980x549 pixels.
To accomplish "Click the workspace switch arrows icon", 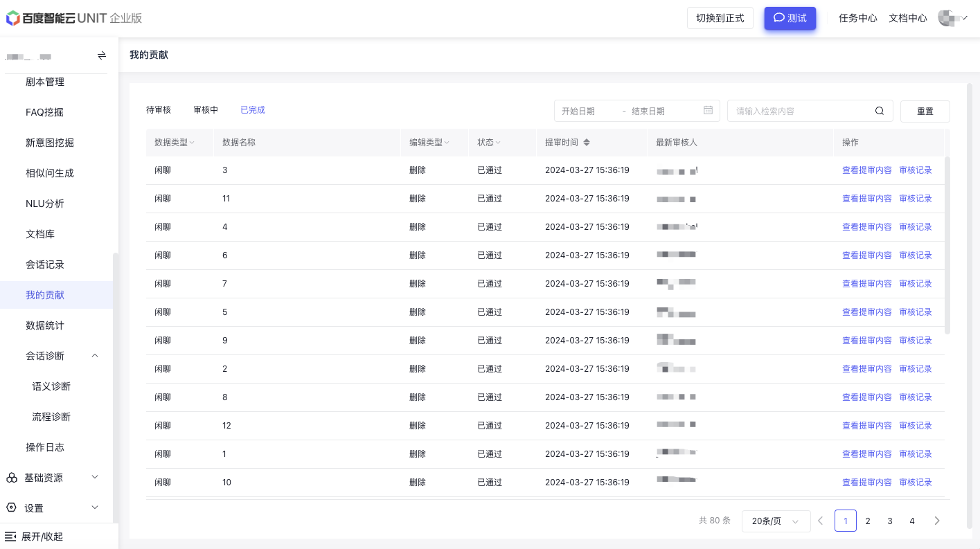I will click(102, 55).
